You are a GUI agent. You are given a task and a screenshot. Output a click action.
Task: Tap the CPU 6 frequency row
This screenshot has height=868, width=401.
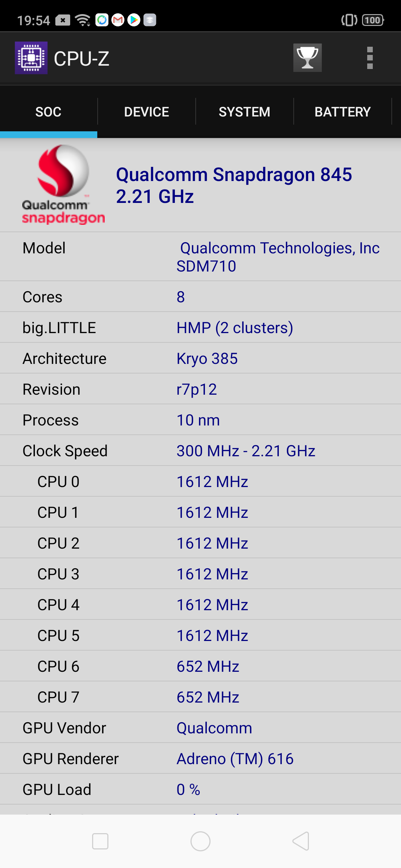coord(200,666)
